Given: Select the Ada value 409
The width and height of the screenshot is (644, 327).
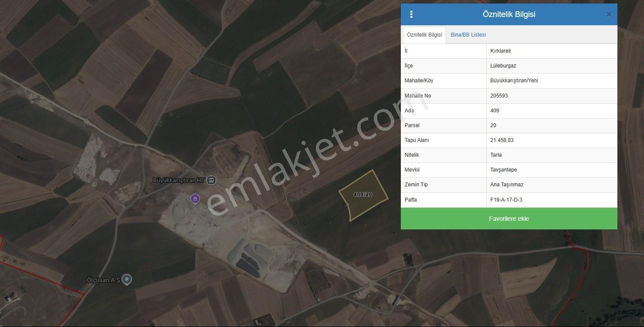Looking at the screenshot, I should click(x=495, y=111).
